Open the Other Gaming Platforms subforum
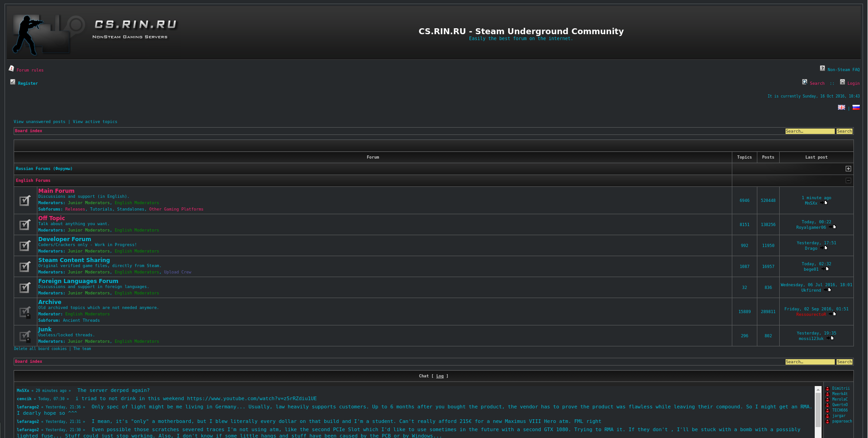 (176, 209)
